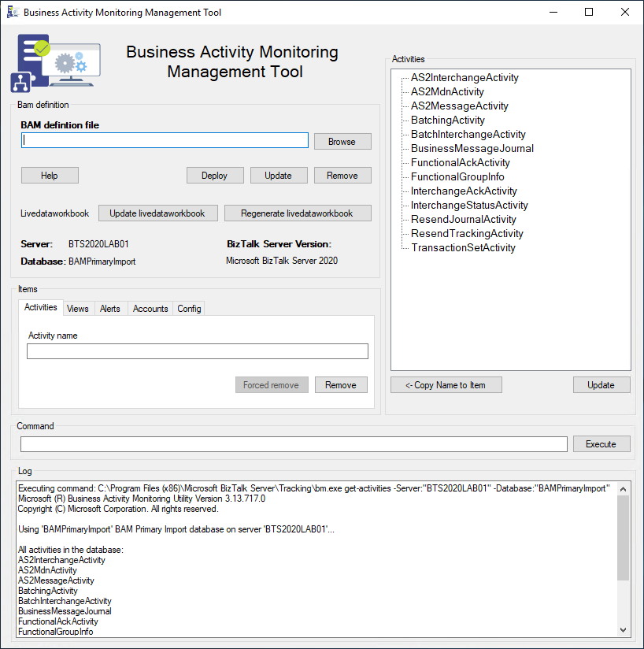Open the Config tab
Screen dimensions: 644x649
pyautogui.click(x=189, y=308)
